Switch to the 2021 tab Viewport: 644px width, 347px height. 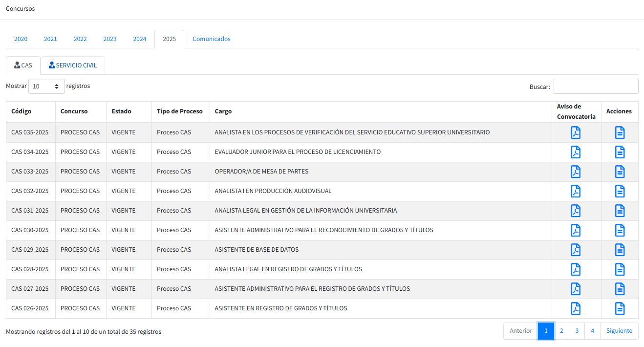(50, 39)
